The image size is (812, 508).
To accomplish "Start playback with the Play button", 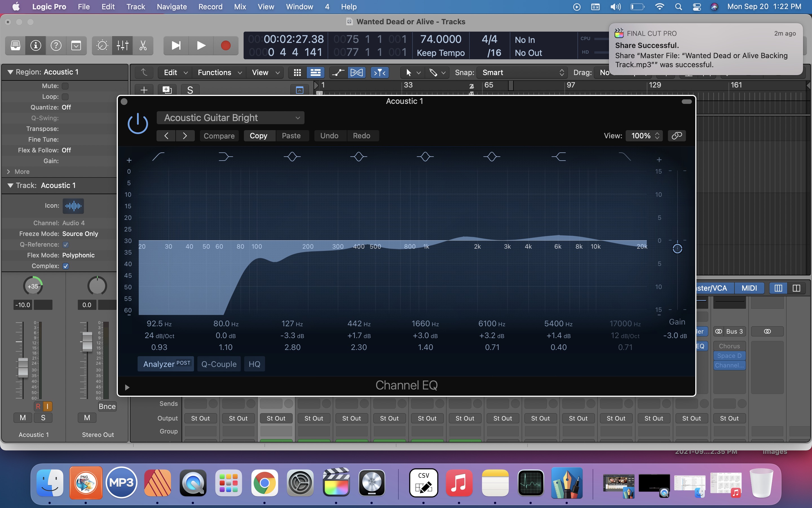I will click(201, 45).
